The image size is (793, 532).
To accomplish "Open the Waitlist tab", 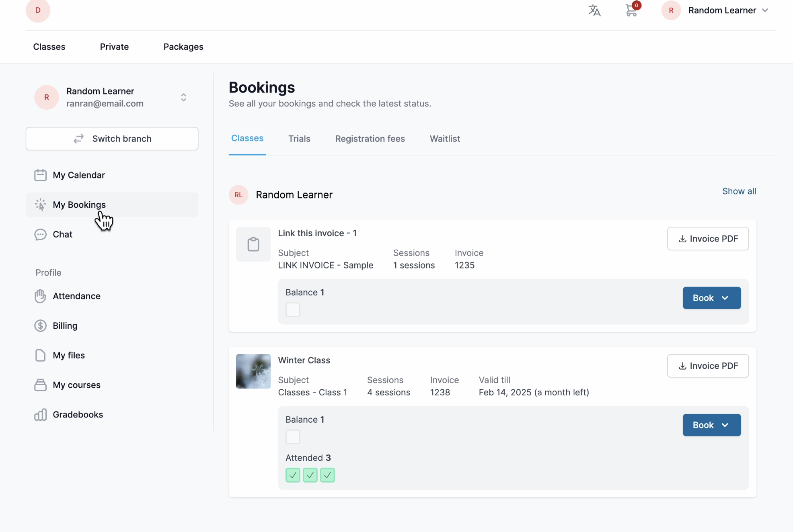I will (x=445, y=139).
